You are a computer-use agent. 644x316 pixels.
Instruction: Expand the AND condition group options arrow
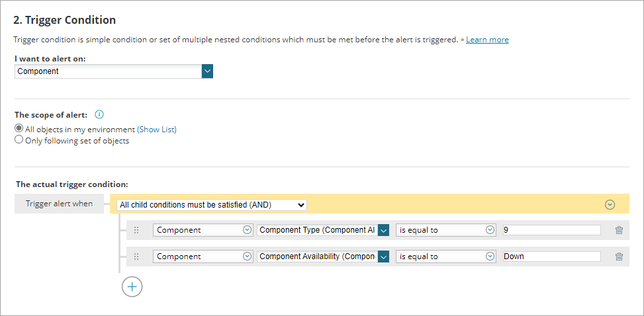point(610,205)
